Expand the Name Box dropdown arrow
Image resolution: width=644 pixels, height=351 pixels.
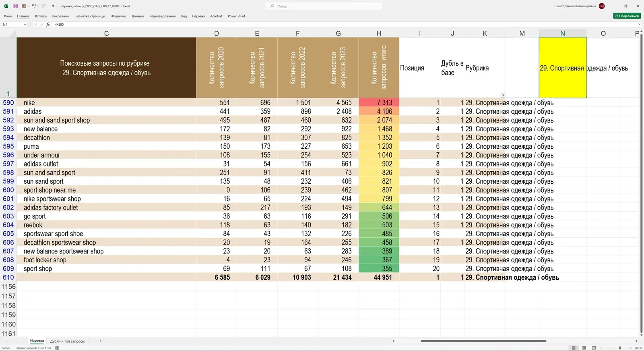pyautogui.click(x=25, y=25)
